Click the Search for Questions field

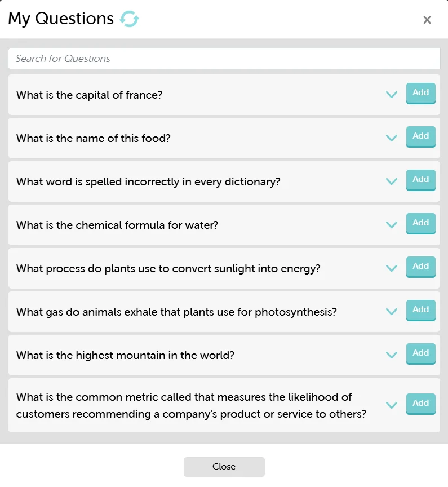(x=224, y=58)
